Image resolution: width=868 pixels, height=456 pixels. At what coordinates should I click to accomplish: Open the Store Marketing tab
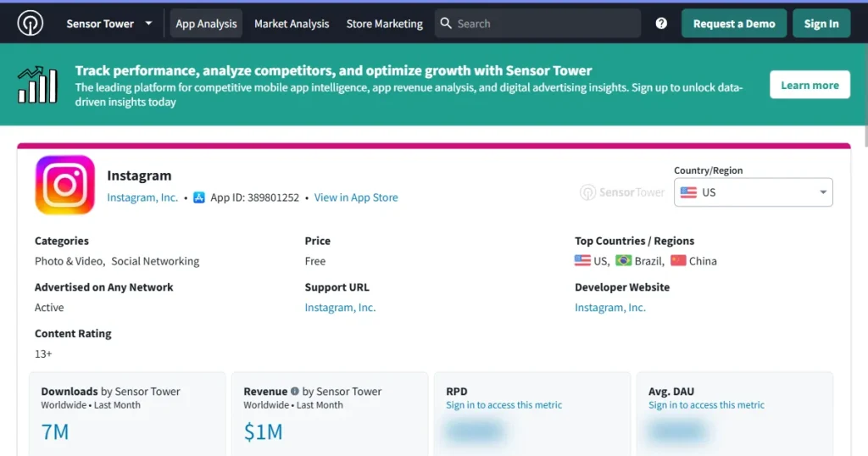pos(384,23)
